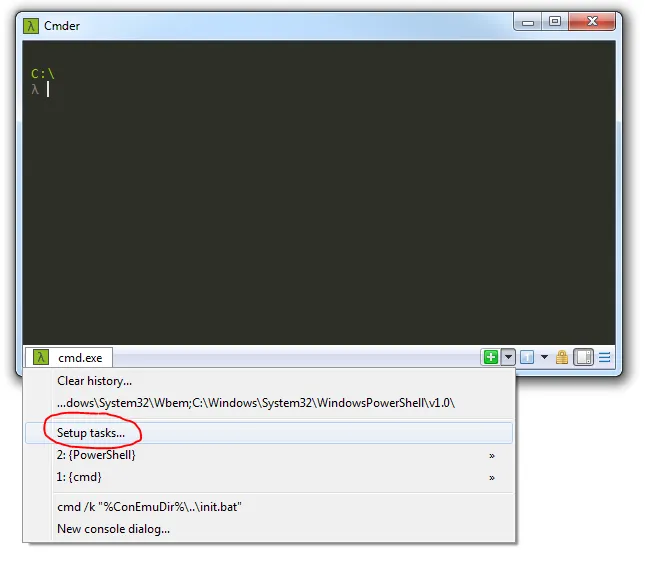Open the hamburger system menu icon
The image size is (645, 561).
604,357
